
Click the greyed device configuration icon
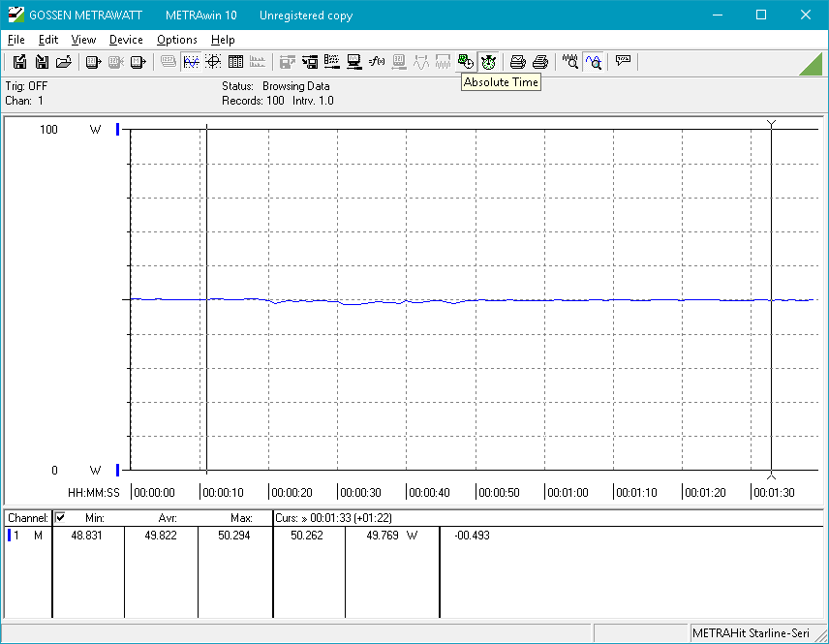399,62
